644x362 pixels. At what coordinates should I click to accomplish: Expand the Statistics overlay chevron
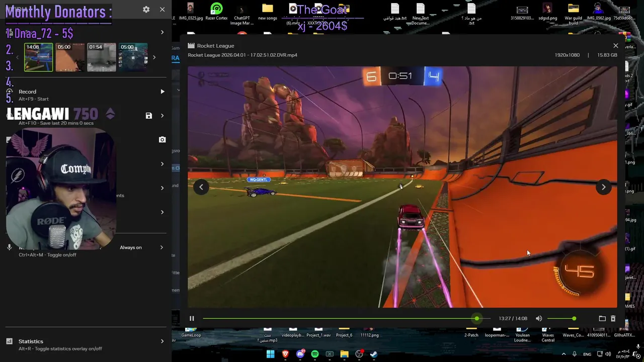pos(162,341)
